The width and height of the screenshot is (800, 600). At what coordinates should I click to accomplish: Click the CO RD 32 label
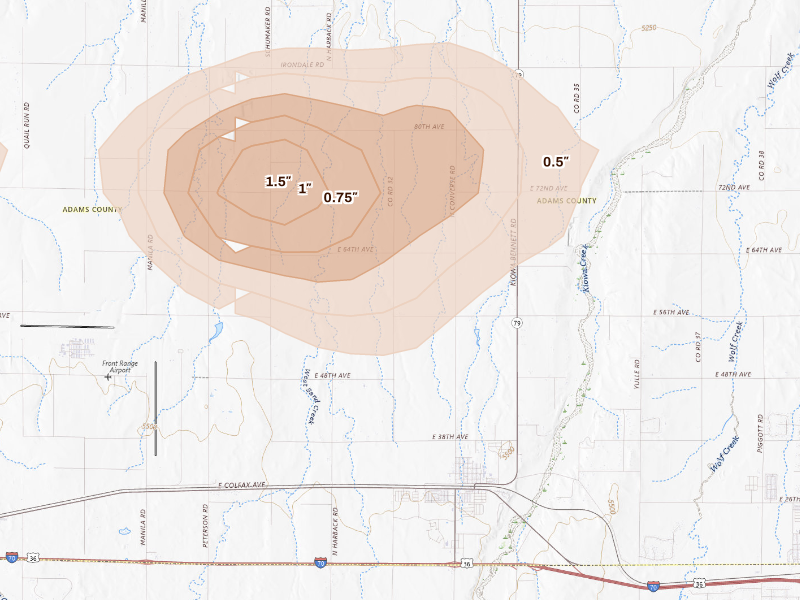tap(391, 191)
